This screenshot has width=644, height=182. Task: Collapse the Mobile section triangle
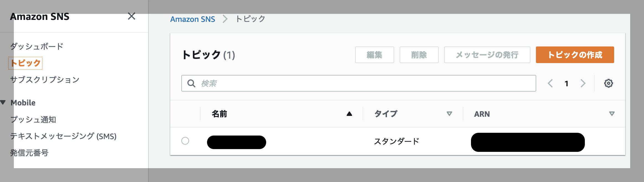pos(3,102)
